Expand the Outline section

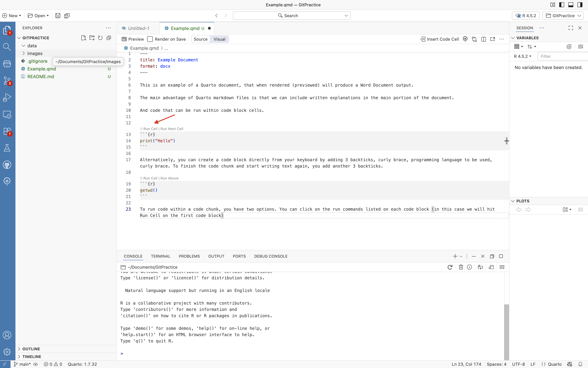pos(31,349)
